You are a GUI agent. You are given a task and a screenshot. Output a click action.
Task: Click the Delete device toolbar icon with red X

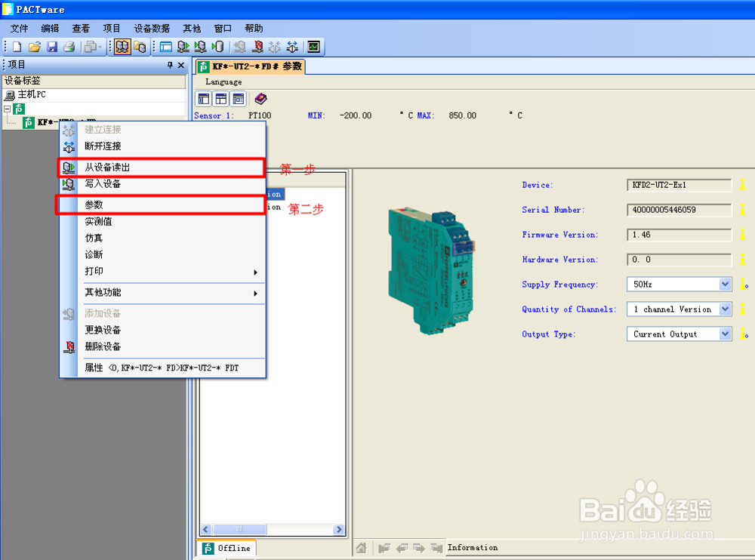[258, 47]
